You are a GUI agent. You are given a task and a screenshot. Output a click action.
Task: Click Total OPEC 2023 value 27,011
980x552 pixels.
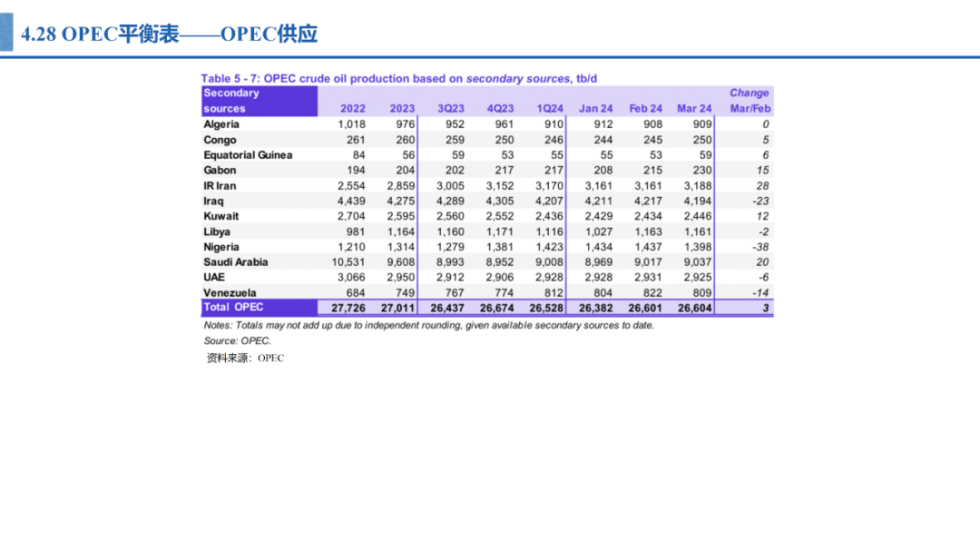pyautogui.click(x=397, y=308)
